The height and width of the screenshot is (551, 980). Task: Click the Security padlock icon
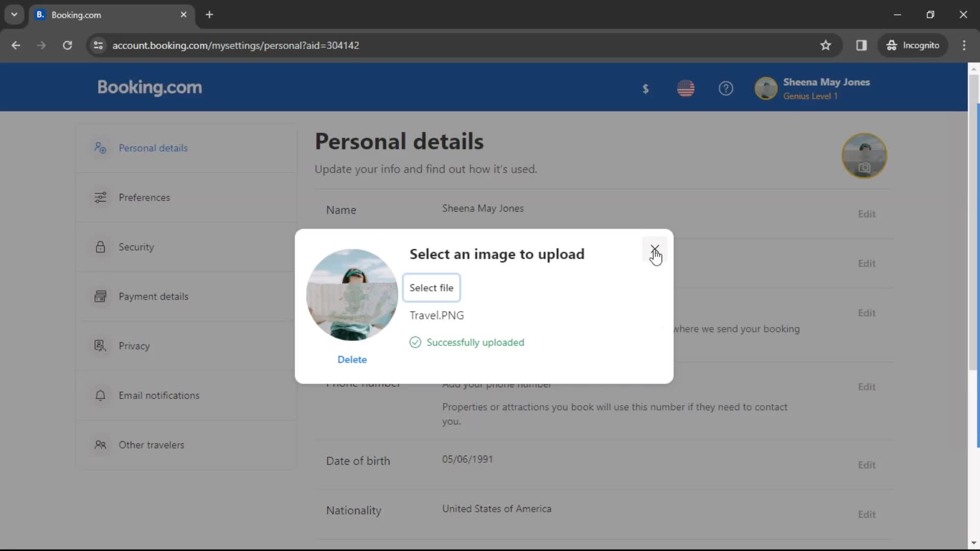click(100, 247)
